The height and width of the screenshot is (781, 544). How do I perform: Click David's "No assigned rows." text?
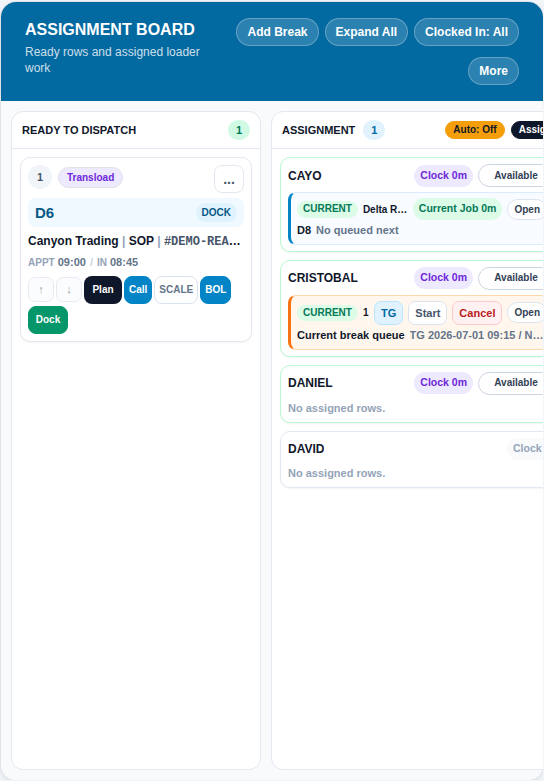(x=337, y=473)
